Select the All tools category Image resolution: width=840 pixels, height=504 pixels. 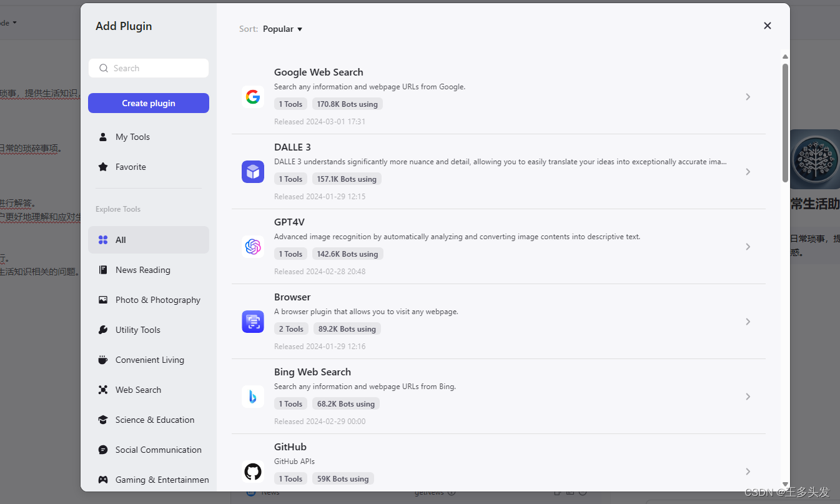(149, 240)
